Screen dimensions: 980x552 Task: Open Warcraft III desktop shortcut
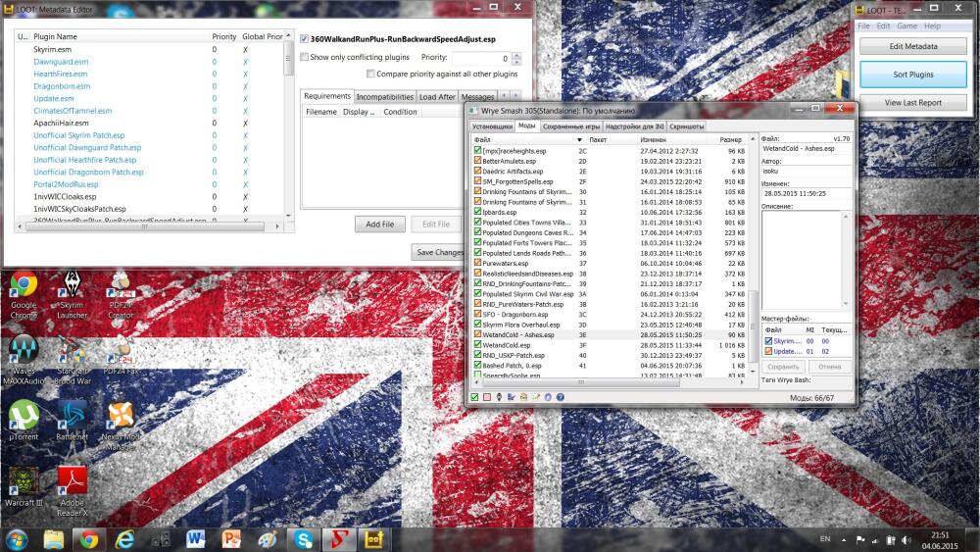[x=24, y=487]
